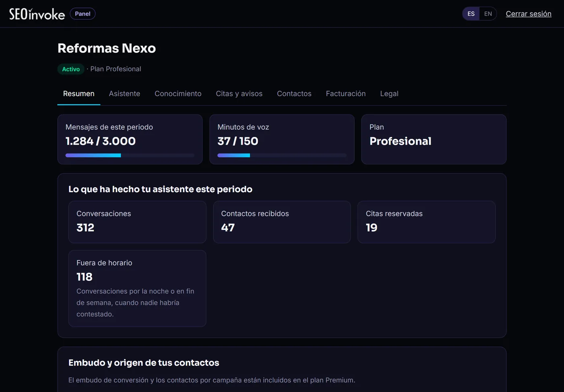Click the Cerrar sesión link
This screenshot has width=564, height=392.
529,14
